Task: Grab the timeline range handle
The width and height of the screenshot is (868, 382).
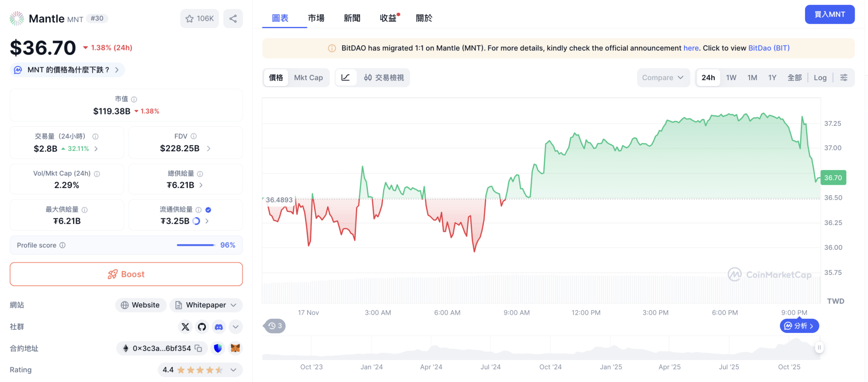Action: pos(819,348)
